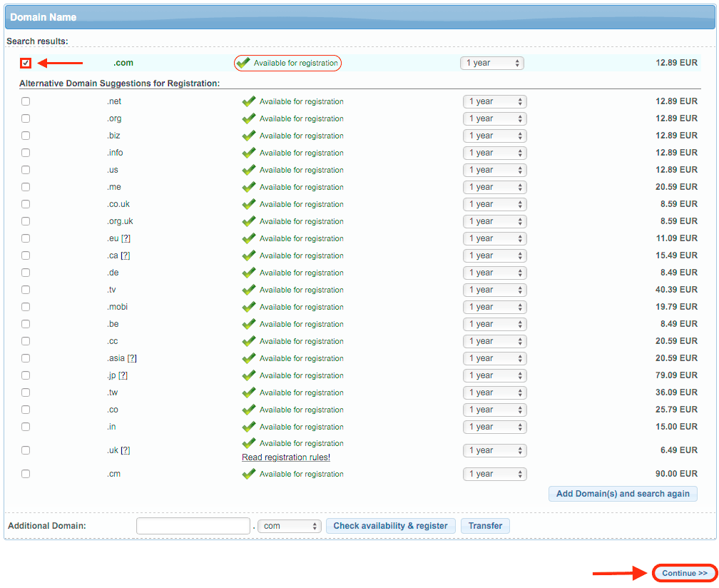This screenshot has width=719, height=588.
Task: Open the [?] help for .eu
Action: pyautogui.click(x=126, y=238)
